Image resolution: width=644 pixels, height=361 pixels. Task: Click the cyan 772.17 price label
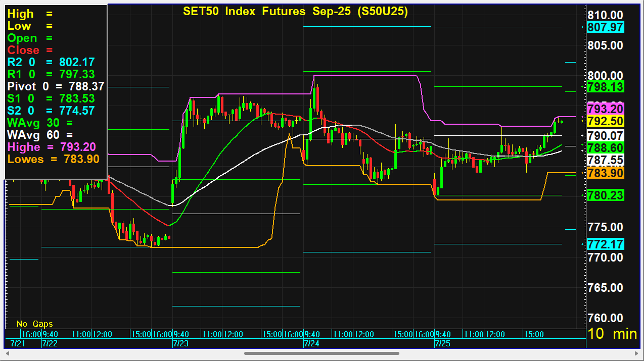tap(606, 244)
